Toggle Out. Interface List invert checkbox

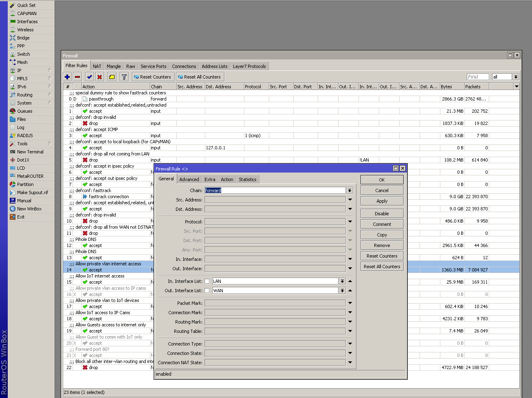(207, 291)
